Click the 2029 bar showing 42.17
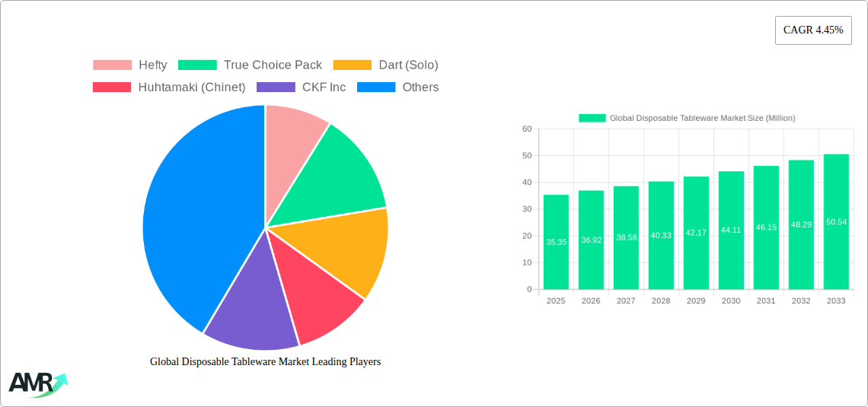The width and height of the screenshot is (868, 407). pyautogui.click(x=696, y=233)
